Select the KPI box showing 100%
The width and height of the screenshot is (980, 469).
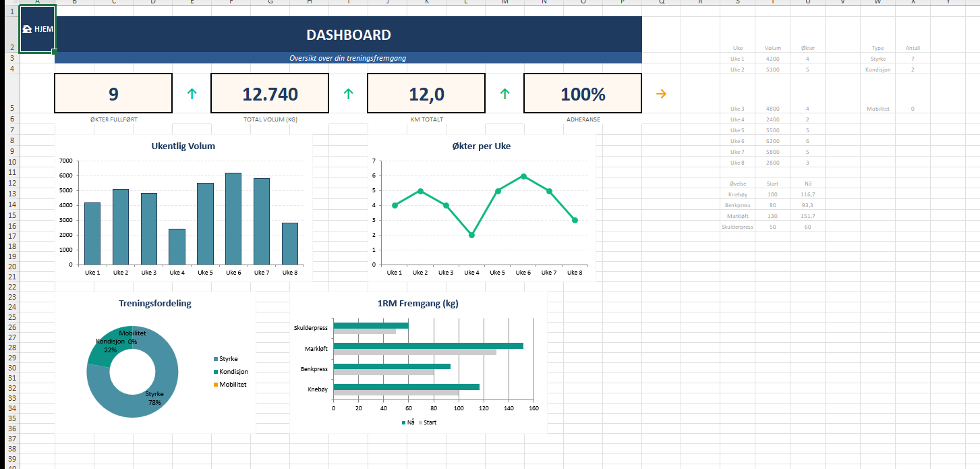coord(583,94)
